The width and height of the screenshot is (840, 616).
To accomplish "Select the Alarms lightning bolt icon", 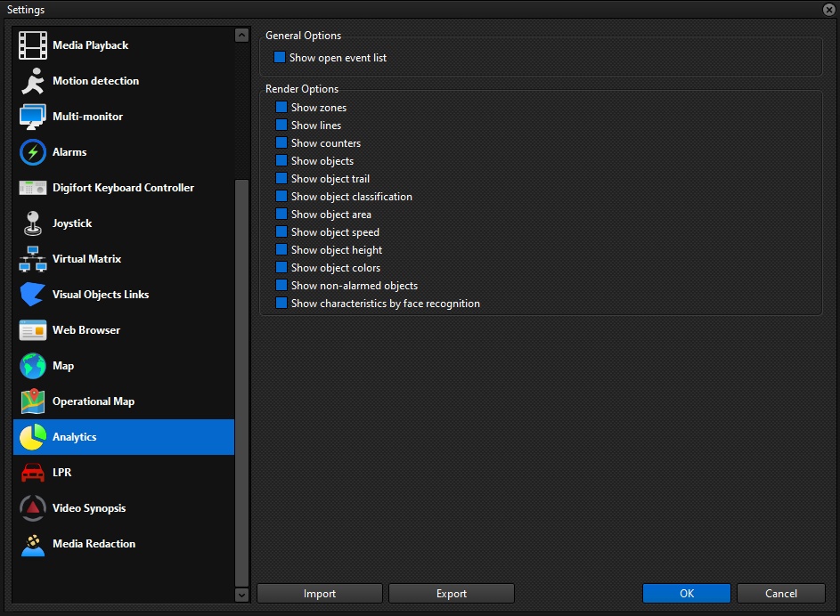I will click(x=33, y=152).
